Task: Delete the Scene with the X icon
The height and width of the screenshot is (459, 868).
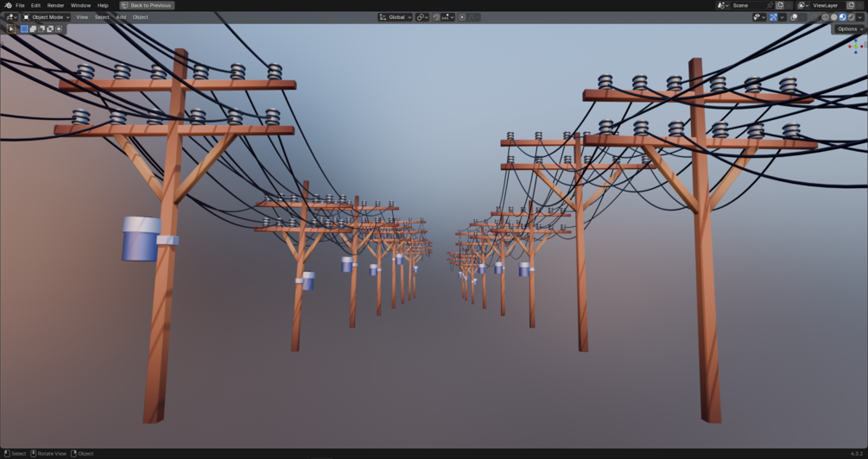Action: [789, 5]
